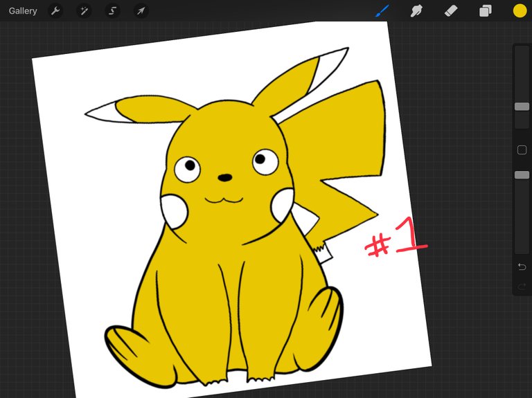Image resolution: width=532 pixels, height=398 pixels.
Task: Select the Brush tool
Action: click(382, 11)
